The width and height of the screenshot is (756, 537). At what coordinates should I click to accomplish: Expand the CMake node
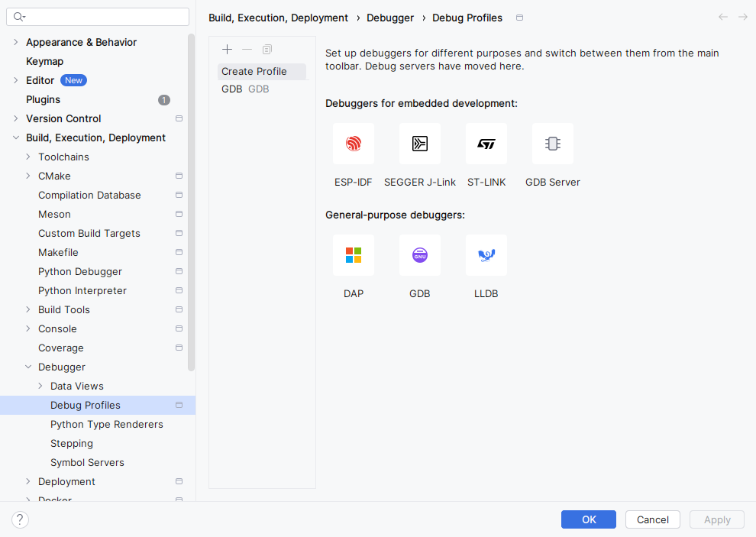(28, 176)
